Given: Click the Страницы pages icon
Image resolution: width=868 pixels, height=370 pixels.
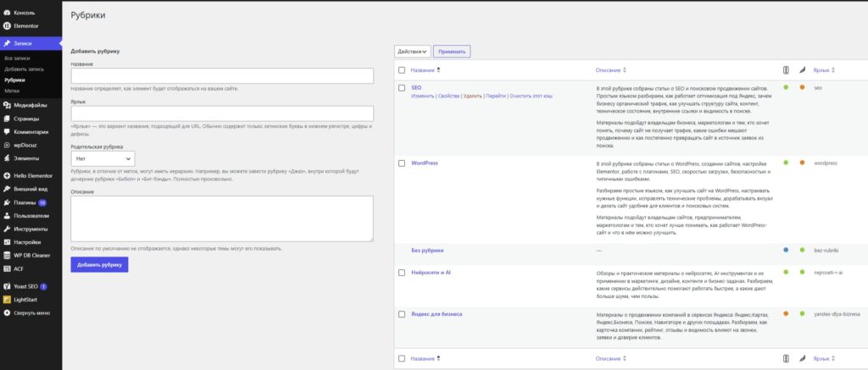Looking at the screenshot, I should (x=7, y=119).
